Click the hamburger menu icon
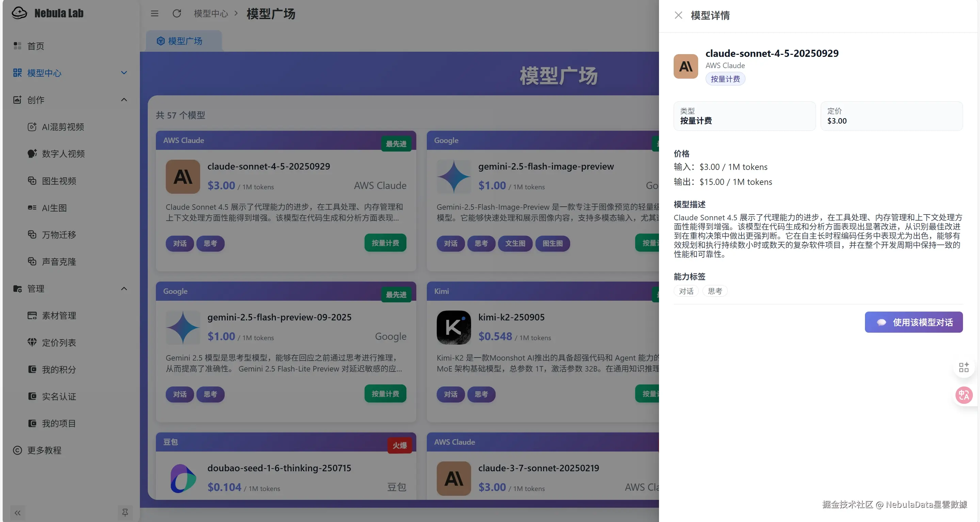The width and height of the screenshot is (980, 522). coord(155,14)
